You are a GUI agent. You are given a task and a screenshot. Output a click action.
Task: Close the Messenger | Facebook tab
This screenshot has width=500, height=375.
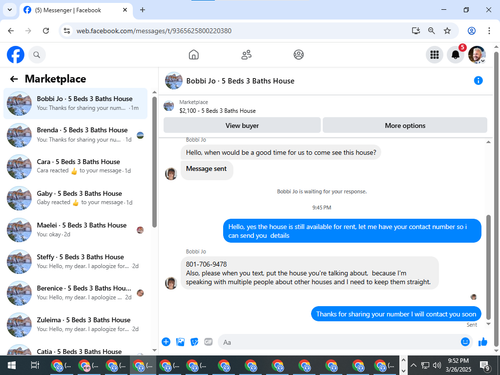click(x=125, y=10)
